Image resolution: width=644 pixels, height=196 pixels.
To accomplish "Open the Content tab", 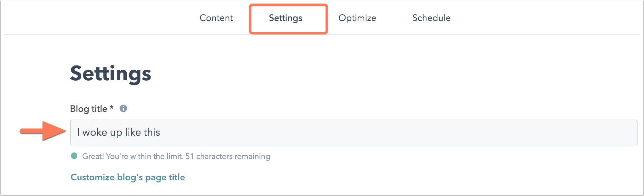I will pos(216,18).
